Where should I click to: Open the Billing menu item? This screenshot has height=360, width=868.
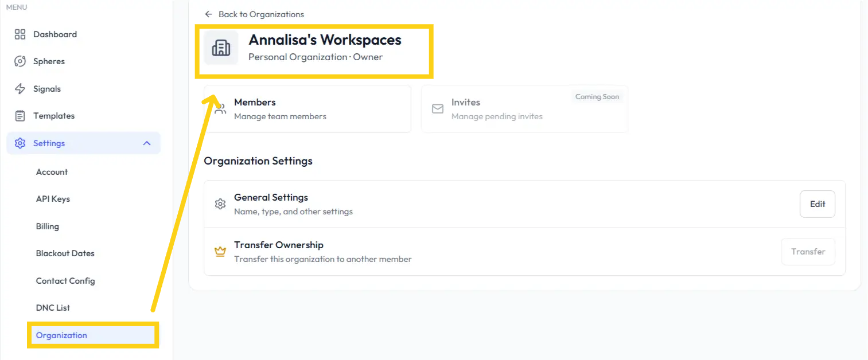[48, 226]
